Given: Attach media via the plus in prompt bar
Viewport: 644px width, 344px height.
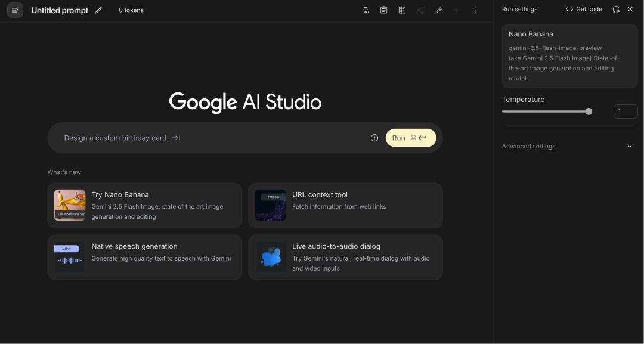Looking at the screenshot, I should [x=374, y=137].
